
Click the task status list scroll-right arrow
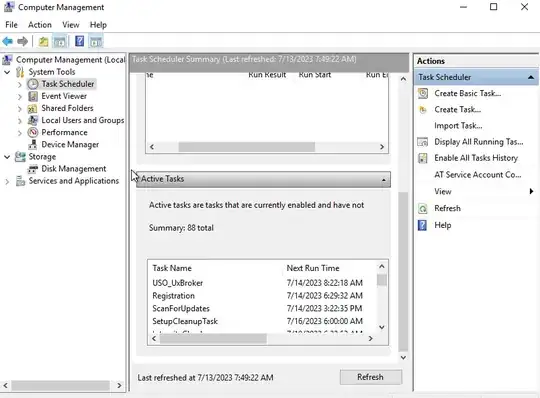(382, 147)
